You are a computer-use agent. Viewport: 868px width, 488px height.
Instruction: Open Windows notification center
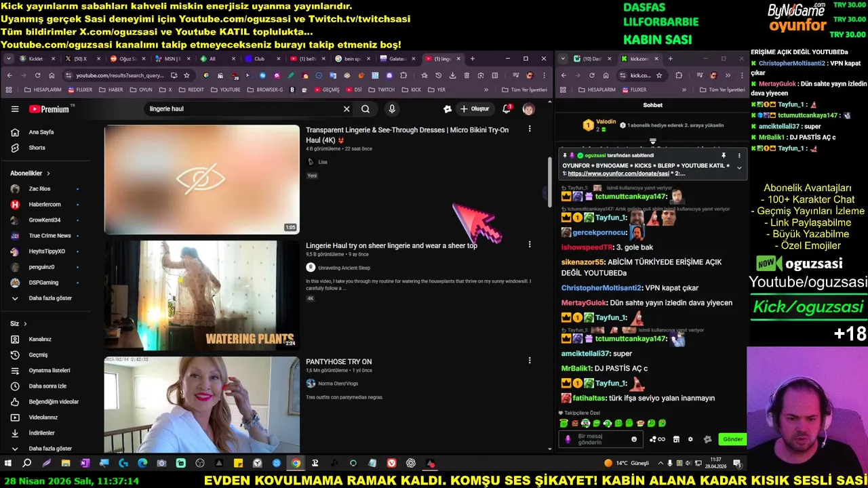(x=736, y=464)
